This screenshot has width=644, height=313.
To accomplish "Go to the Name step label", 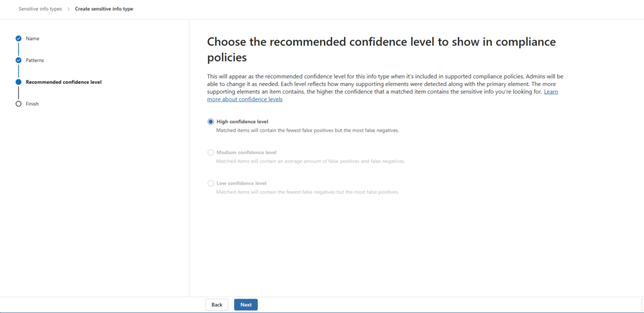I will pos(32,39).
